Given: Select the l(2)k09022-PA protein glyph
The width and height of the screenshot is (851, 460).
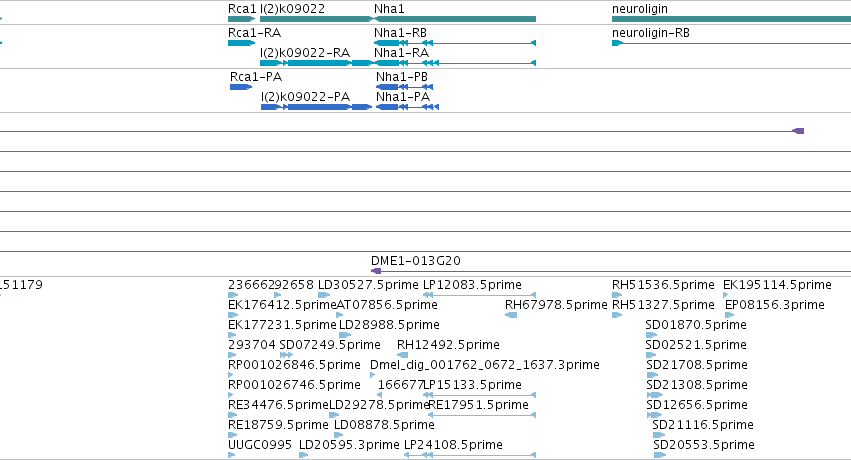Looking at the screenshot, I should coord(316,107).
